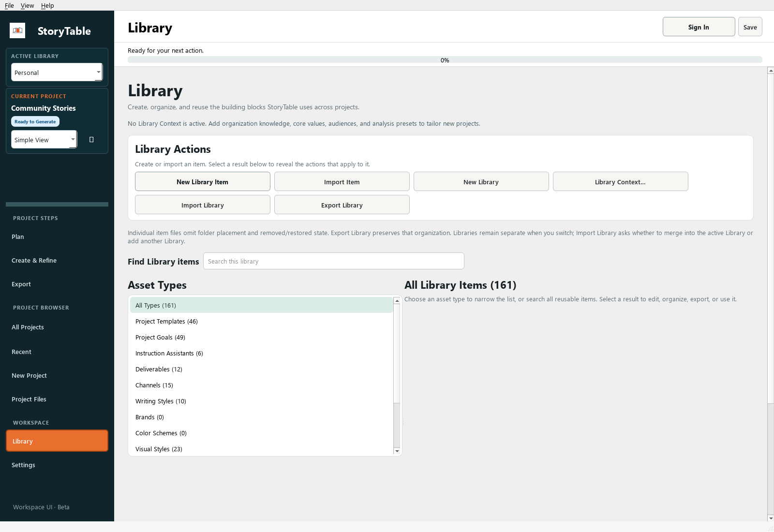Click Asset Types list scroll up arrow
Image resolution: width=774 pixels, height=532 pixels.
coord(397,301)
